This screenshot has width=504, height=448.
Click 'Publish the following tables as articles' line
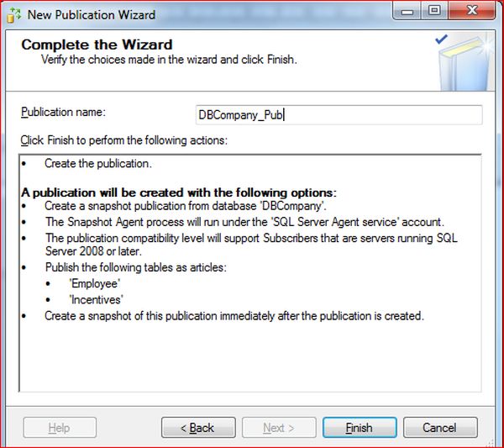tap(136, 267)
